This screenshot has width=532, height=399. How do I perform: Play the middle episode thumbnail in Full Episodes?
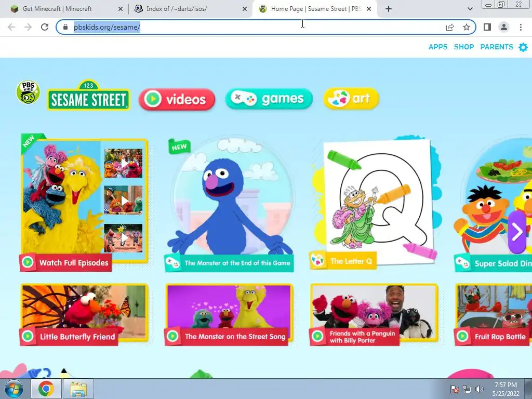tap(123, 200)
